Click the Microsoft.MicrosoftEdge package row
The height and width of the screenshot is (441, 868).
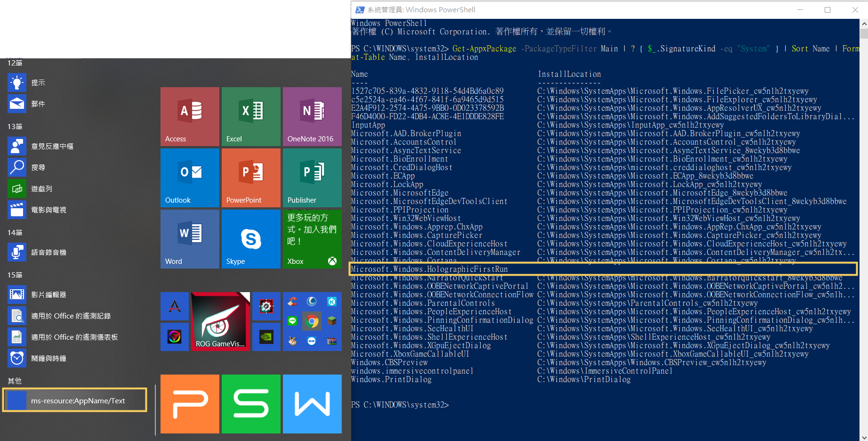569,193
